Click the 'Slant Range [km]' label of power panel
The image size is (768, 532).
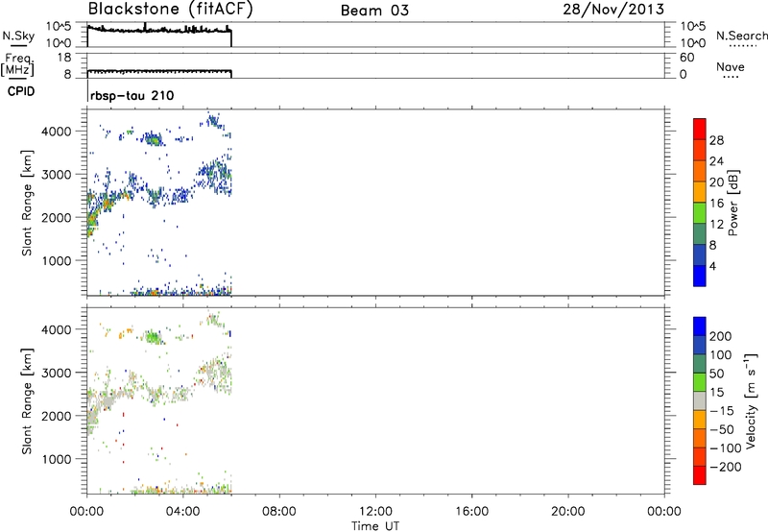pos(27,203)
